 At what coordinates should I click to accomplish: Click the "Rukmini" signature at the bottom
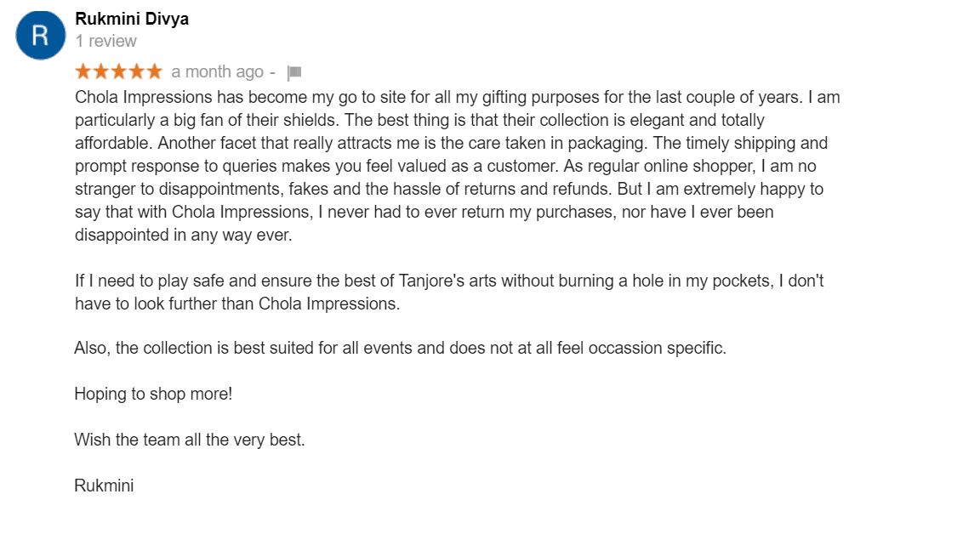pyautogui.click(x=104, y=486)
